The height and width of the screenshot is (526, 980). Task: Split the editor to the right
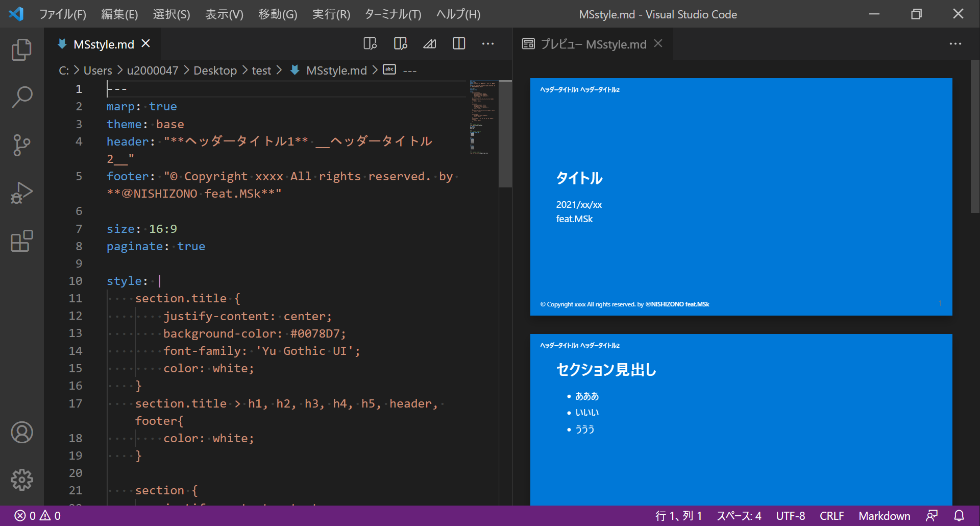pos(459,44)
